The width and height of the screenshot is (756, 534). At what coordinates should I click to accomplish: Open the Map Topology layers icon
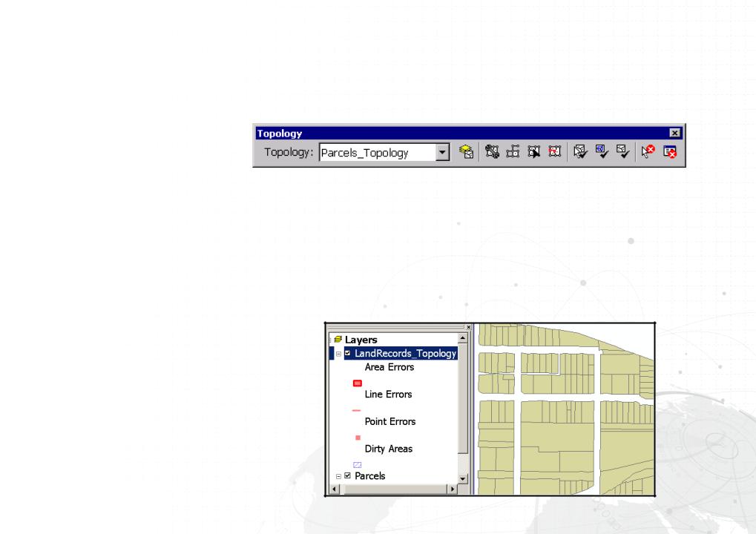(x=466, y=152)
